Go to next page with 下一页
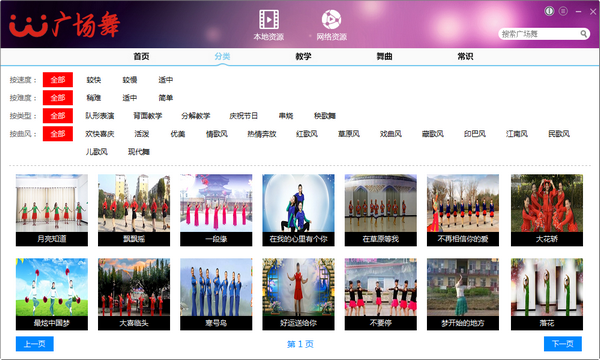Viewport: 600px width, 360px height. (x=563, y=344)
